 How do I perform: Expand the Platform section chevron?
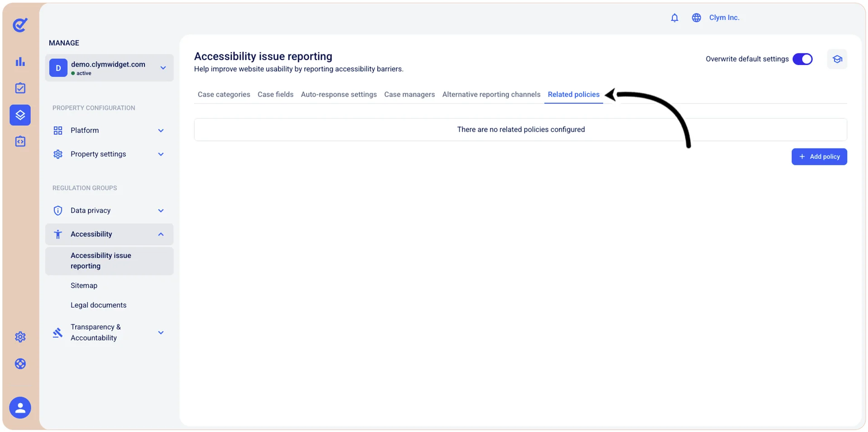[161, 131]
